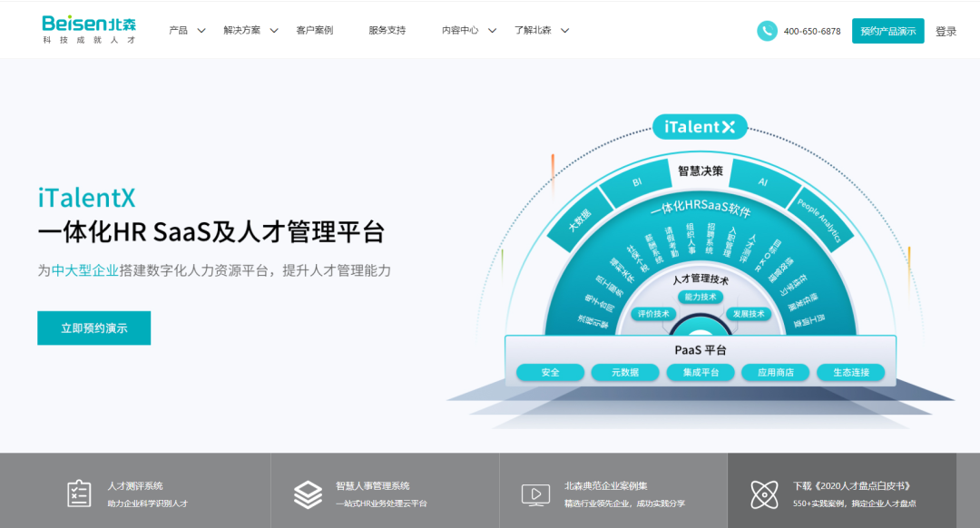Open the 了解北森 menu
980x528 pixels.
[533, 30]
